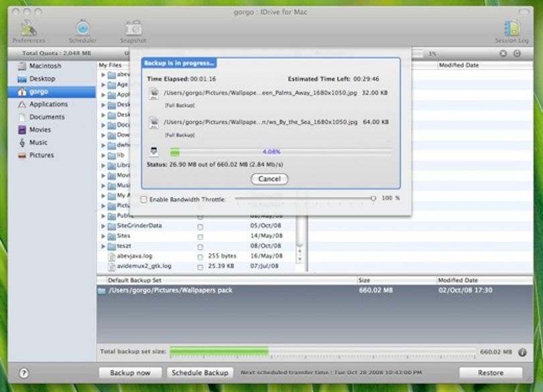543x392 pixels.
Task: Expand the Sites folder tree
Action: pos(103,236)
